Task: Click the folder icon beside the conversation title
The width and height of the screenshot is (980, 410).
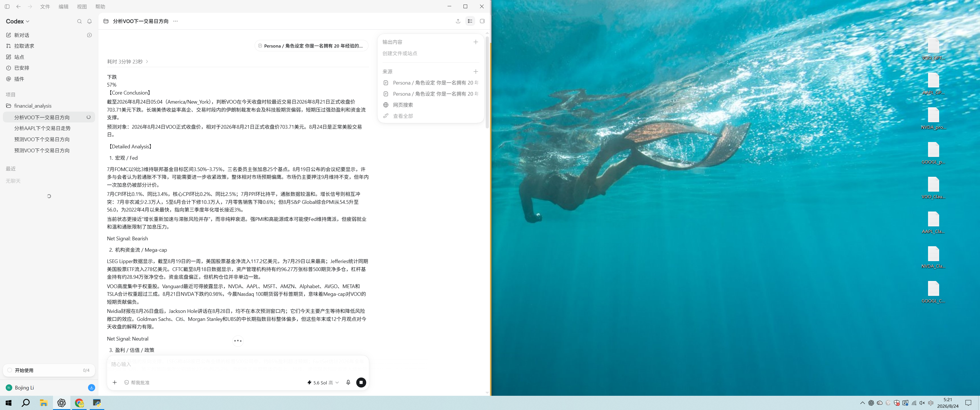Action: pyautogui.click(x=106, y=21)
